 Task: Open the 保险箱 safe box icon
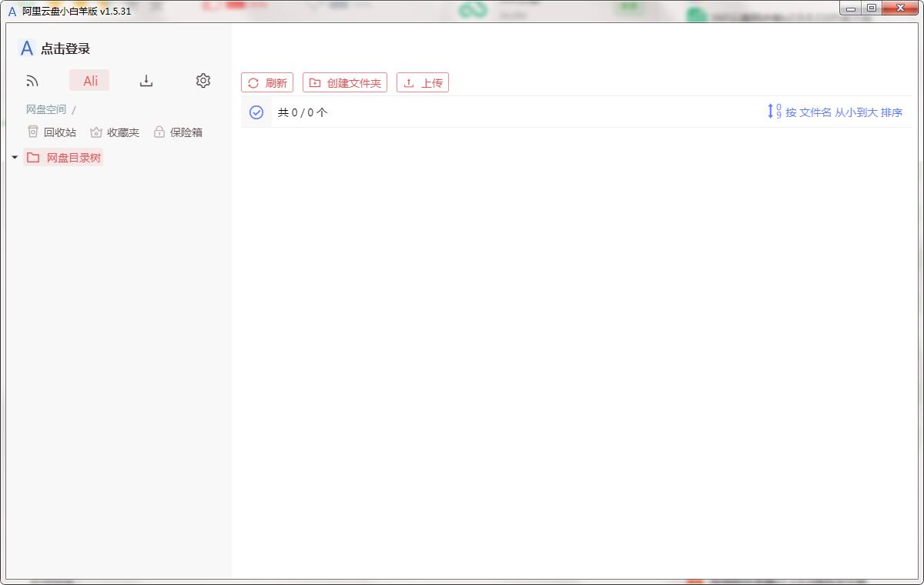[x=159, y=132]
